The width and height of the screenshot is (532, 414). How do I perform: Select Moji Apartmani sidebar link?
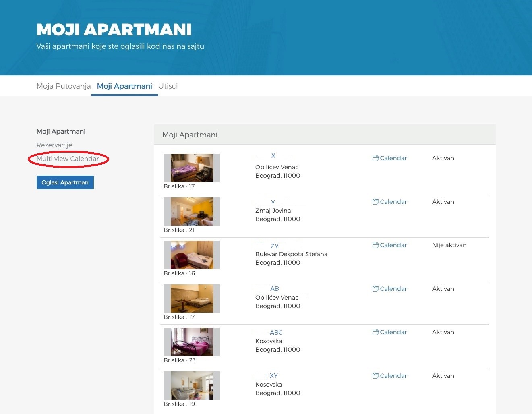point(61,132)
